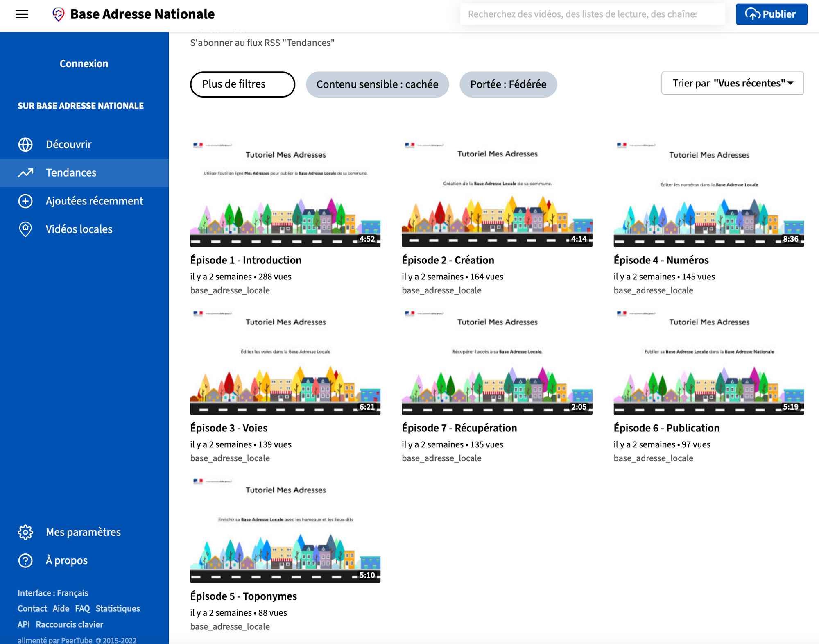Click the title Épisode 7 - Récupération
This screenshot has height=644, width=819.
459,428
